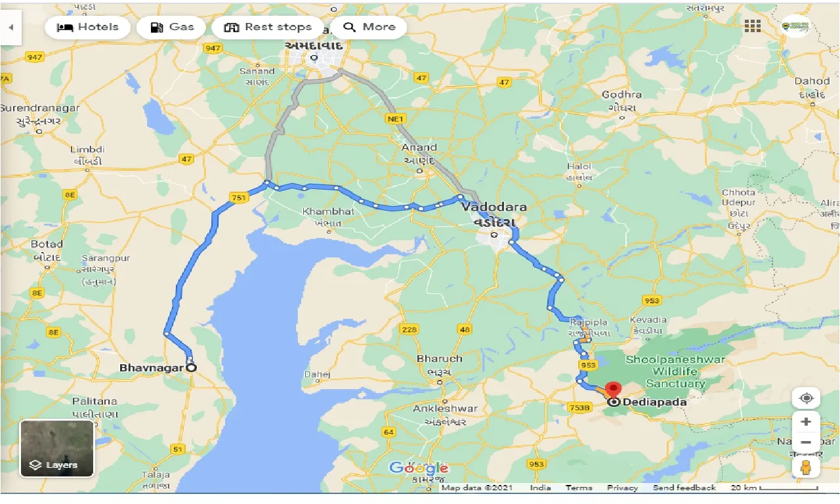The image size is (840, 504).
Task: Open the Layers satellite thumbnail
Action: (x=57, y=448)
